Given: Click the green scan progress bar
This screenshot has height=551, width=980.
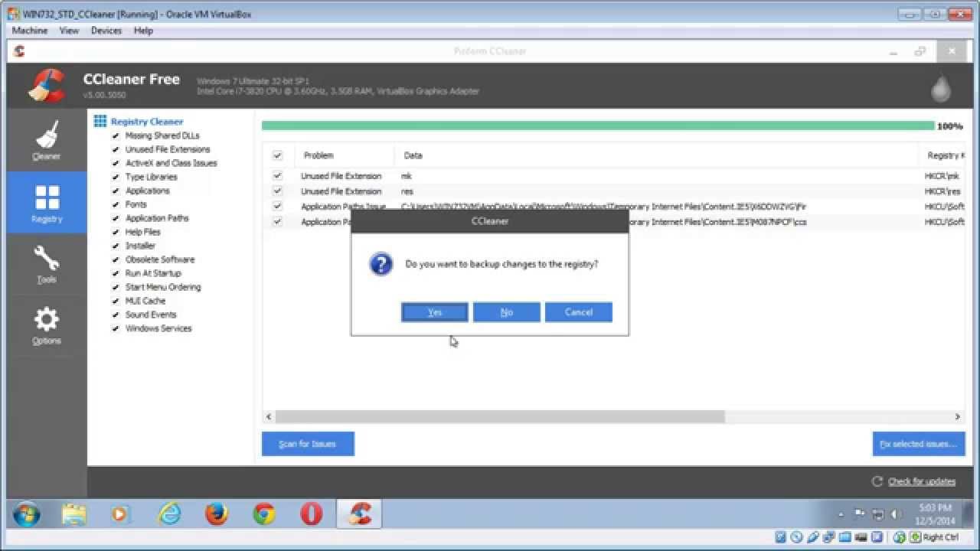Looking at the screenshot, I should (598, 126).
